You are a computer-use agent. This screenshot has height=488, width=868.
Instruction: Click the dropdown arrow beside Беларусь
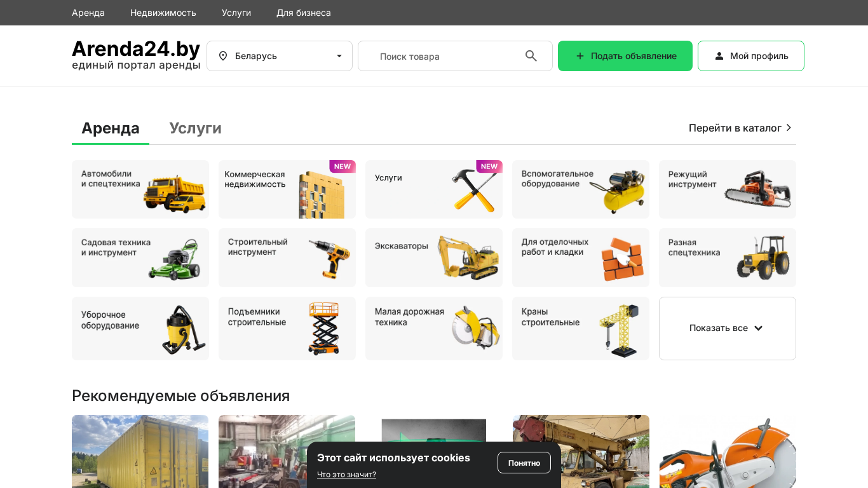(339, 56)
